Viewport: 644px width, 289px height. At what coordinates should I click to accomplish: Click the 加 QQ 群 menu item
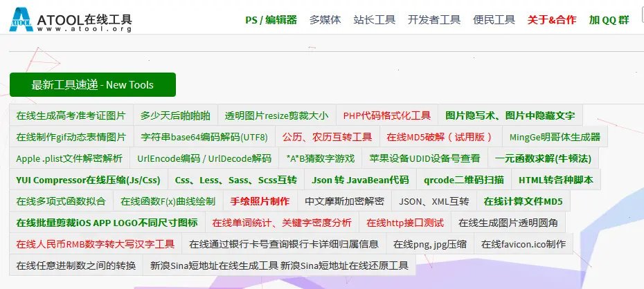click(x=609, y=19)
